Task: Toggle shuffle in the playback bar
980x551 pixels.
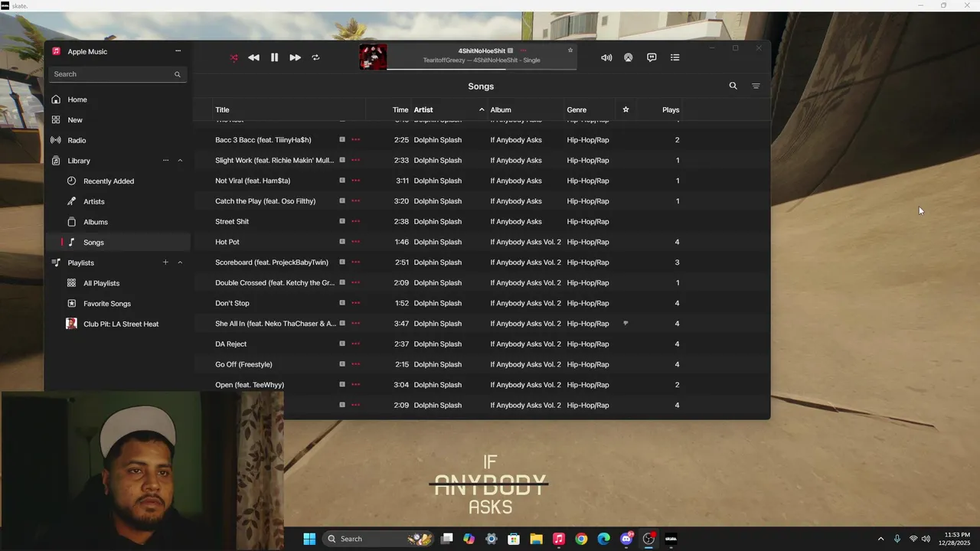Action: (x=234, y=57)
